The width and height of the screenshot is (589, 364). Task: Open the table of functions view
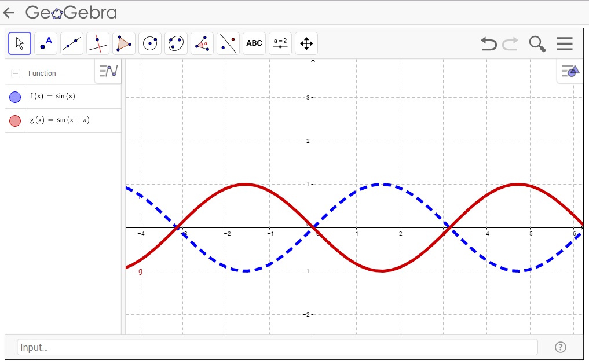click(x=108, y=71)
